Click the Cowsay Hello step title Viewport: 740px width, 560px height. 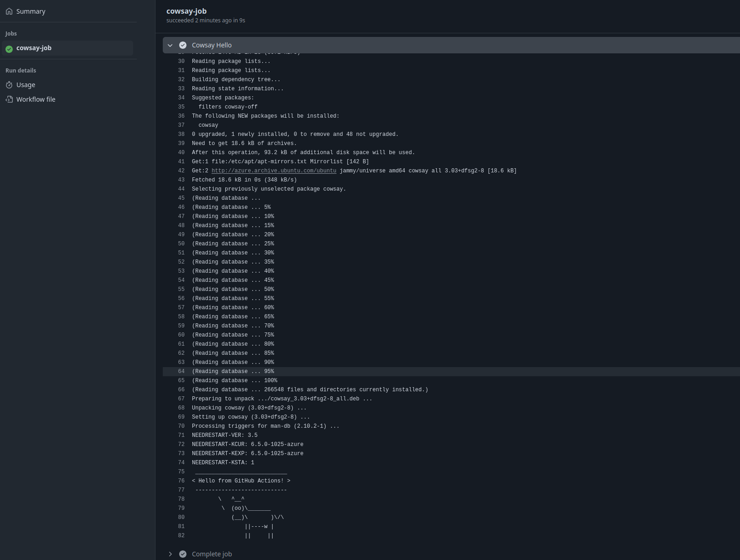(x=211, y=45)
